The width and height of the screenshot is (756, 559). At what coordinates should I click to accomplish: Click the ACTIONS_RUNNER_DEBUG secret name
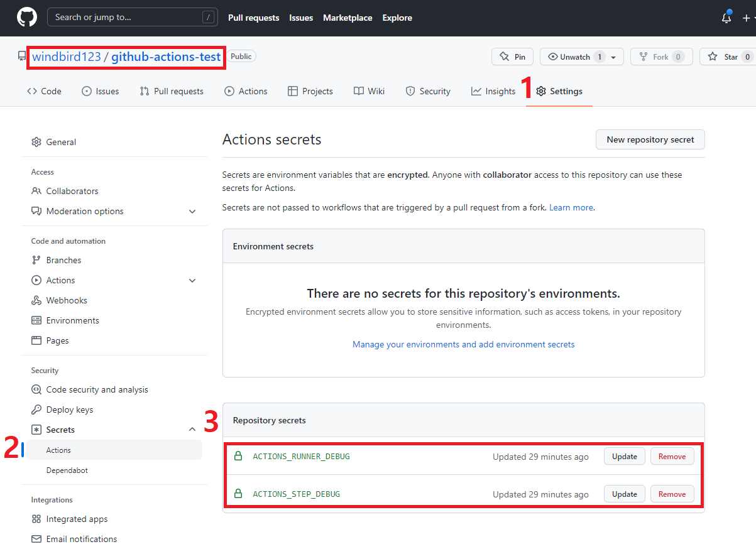[301, 457]
